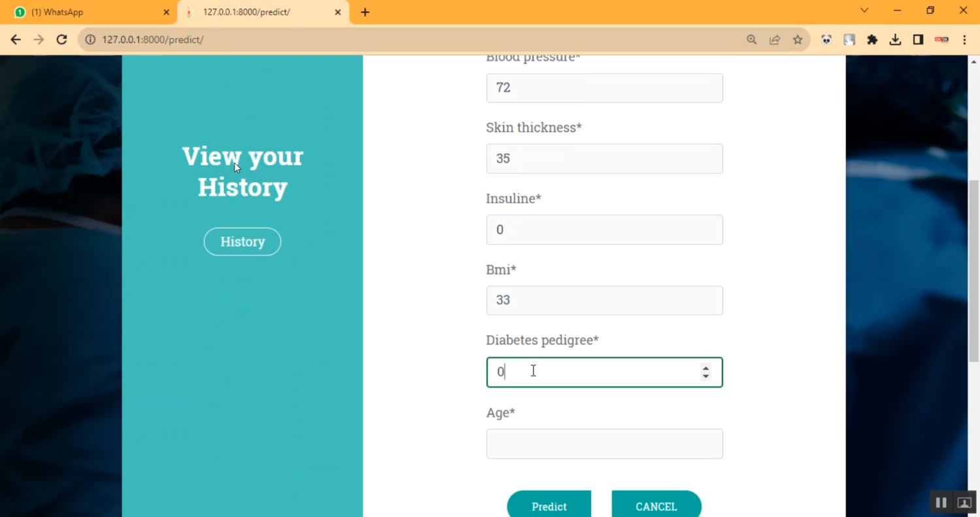Viewport: 980px width, 517px height.
Task: Click the "Insuline*" label
Action: click(514, 199)
